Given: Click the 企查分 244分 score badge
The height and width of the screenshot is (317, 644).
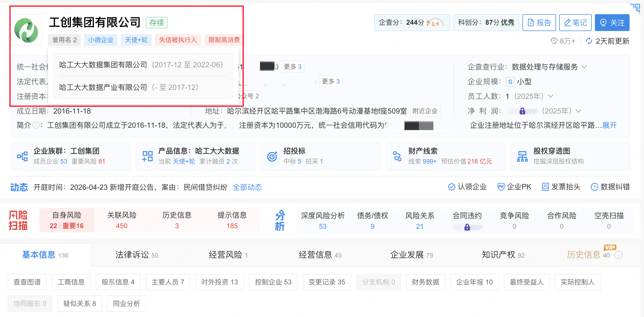Looking at the screenshot, I should coord(412,23).
